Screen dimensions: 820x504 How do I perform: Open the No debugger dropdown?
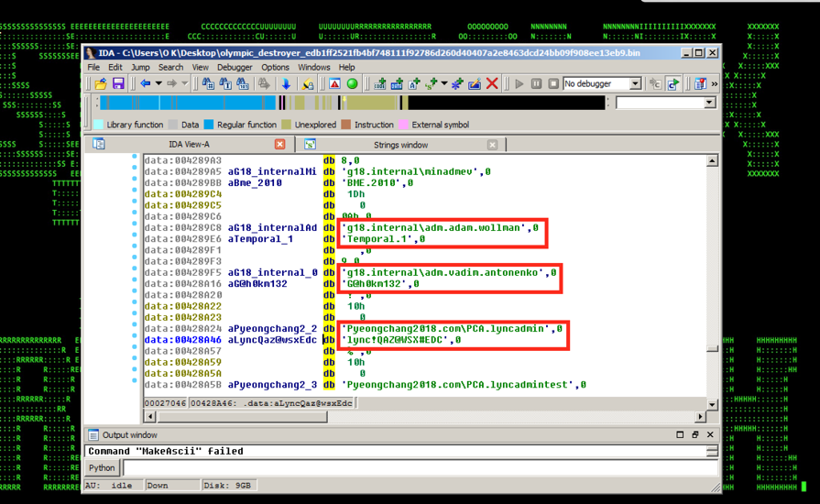point(635,84)
